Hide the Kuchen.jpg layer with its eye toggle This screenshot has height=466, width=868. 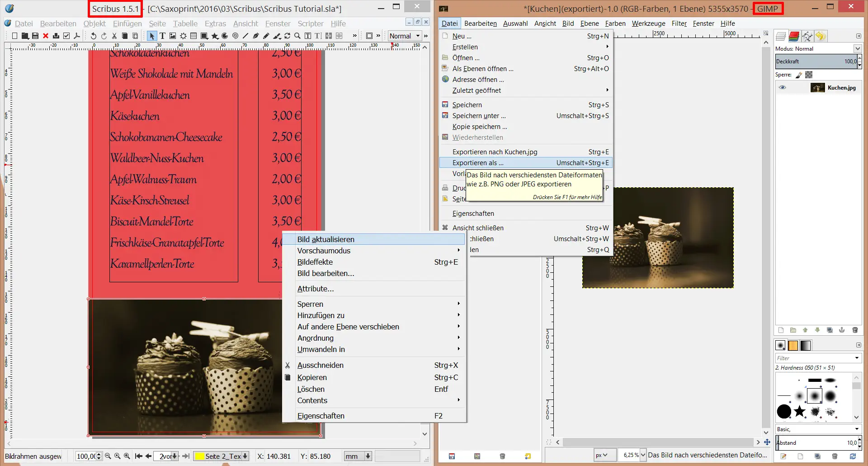point(783,87)
